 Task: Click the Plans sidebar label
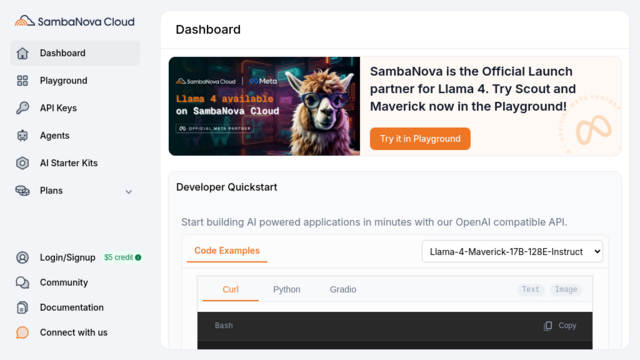coord(51,191)
